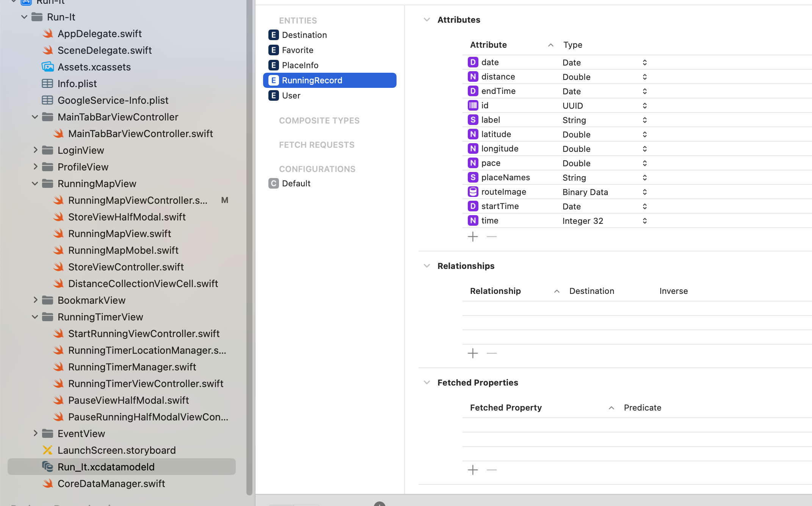Click the navigator vertical scrollbar

point(249,246)
